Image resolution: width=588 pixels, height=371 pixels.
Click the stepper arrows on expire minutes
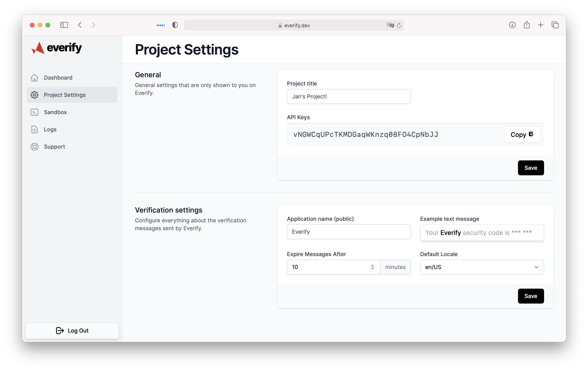[x=372, y=267]
